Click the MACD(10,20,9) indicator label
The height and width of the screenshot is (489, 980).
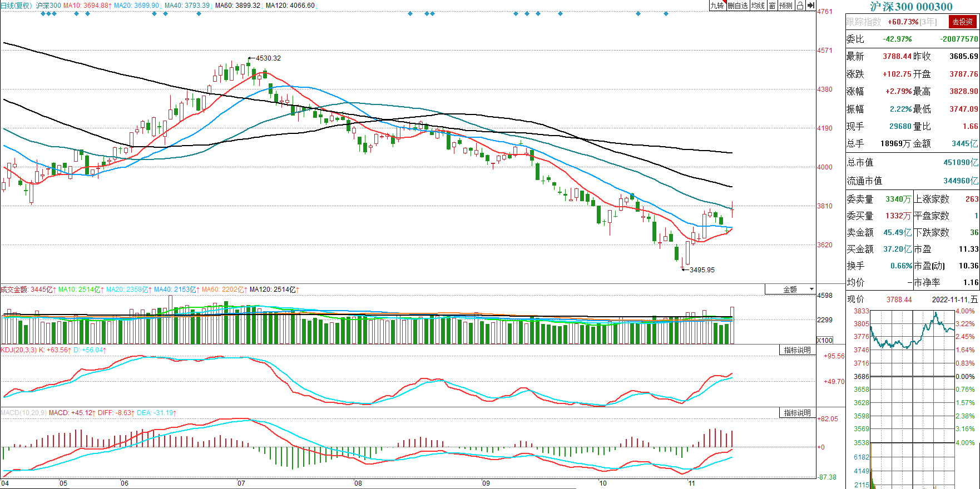23,413
